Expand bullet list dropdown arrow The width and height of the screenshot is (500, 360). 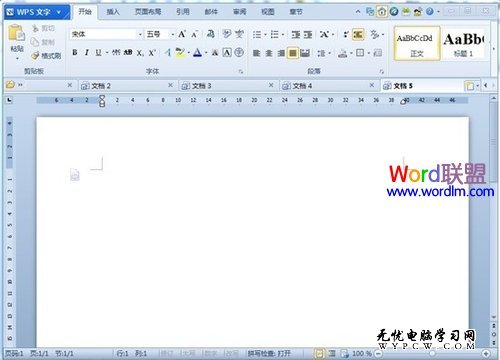pos(265,34)
